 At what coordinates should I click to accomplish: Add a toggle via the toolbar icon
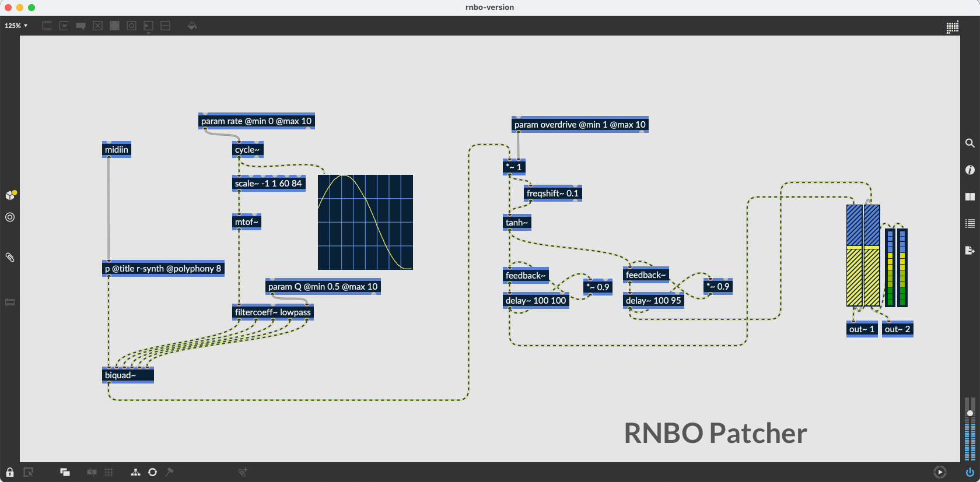coord(98,26)
